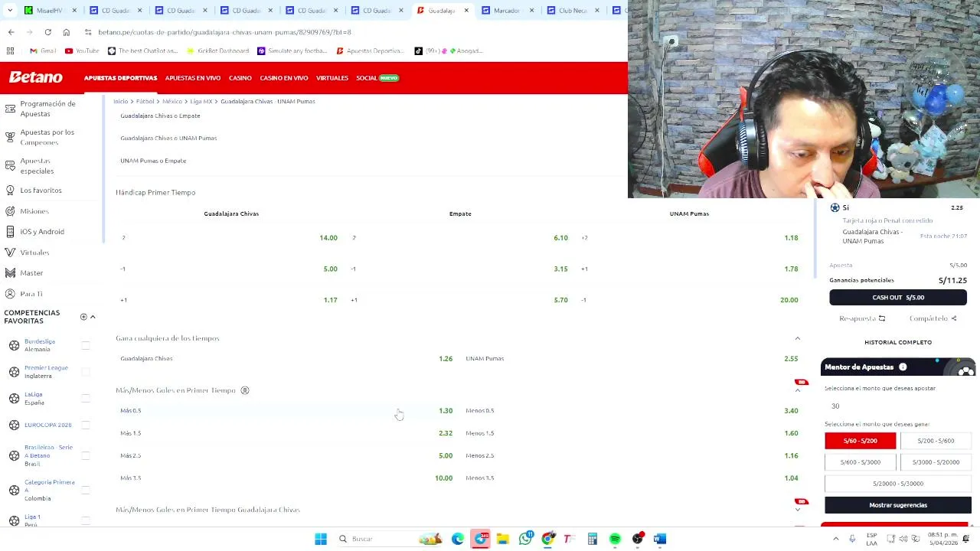Open Apuestas por los Campeones trophy icon

(x=10, y=137)
